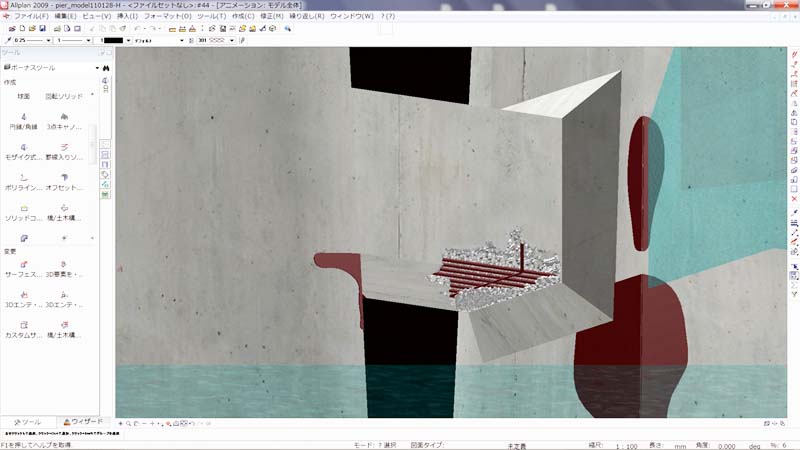Image resolution: width=800 pixels, height=450 pixels.
Task: Select the 橋/土木構... tool under 作成
Action: [x=64, y=213]
